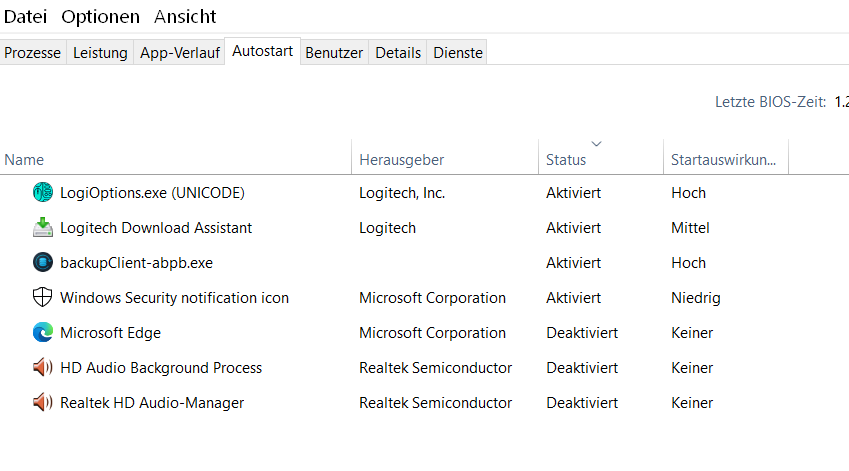The width and height of the screenshot is (849, 471).
Task: Switch to the App-Verlauf tab
Action: tap(180, 53)
